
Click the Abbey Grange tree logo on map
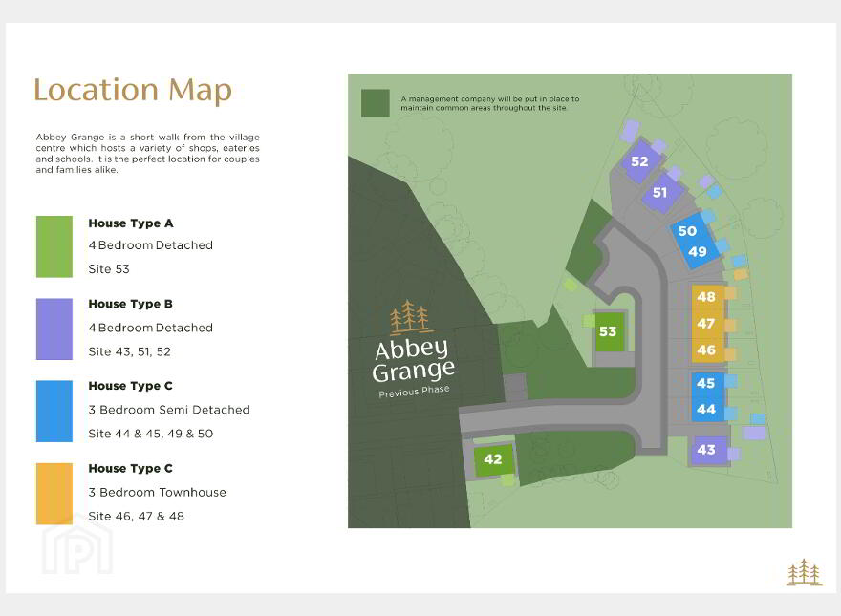click(x=410, y=317)
